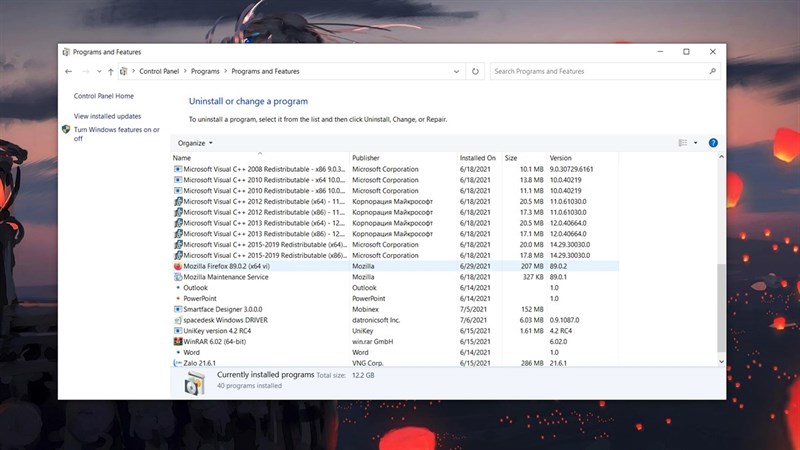Click the 207 MB size cell
800x450 pixels.
coord(532,266)
